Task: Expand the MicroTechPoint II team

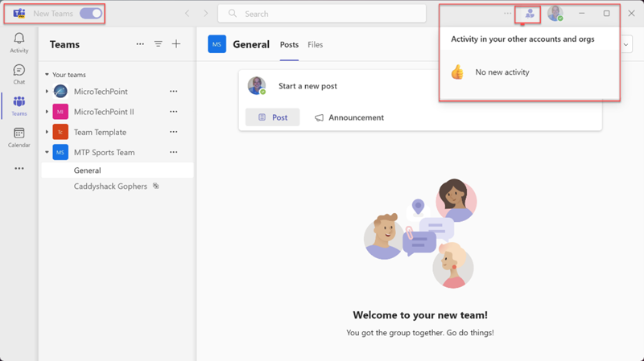Action: (x=47, y=112)
